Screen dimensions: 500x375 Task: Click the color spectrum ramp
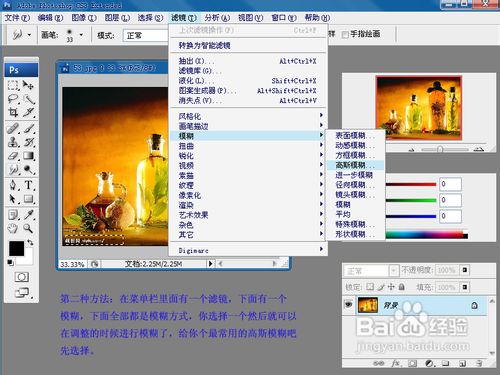pos(427,235)
